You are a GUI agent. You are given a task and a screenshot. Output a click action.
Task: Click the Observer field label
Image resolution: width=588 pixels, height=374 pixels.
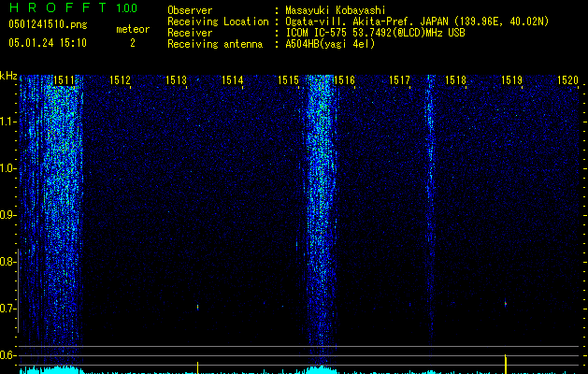click(x=190, y=10)
